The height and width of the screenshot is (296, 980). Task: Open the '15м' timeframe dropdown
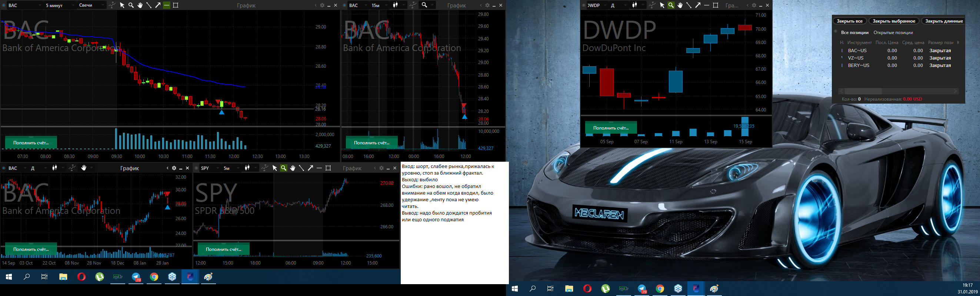point(379,5)
